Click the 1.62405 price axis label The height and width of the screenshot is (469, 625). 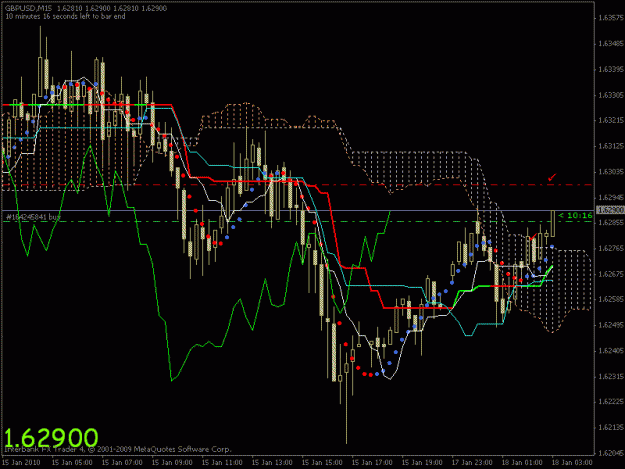coord(611,351)
